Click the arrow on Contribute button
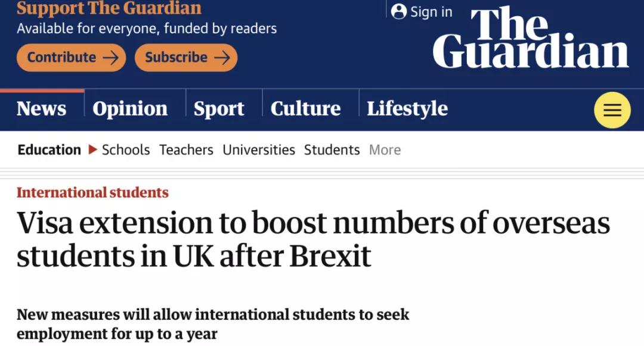This screenshot has height=346, width=644. (x=110, y=58)
